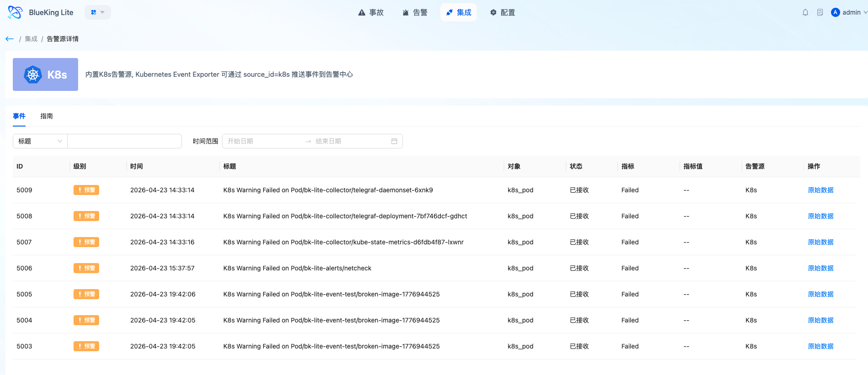The image size is (868, 375).
Task: Click the 预警 level badge for event 5007
Action: pos(86,242)
